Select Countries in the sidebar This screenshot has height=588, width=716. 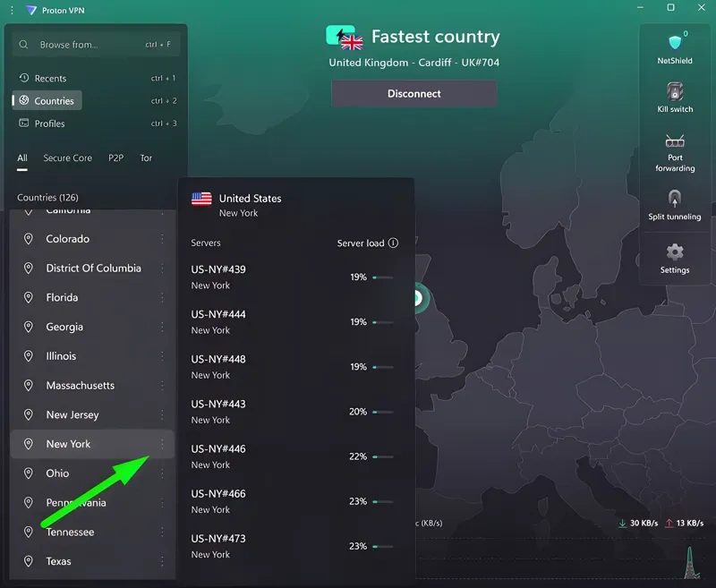tap(54, 100)
